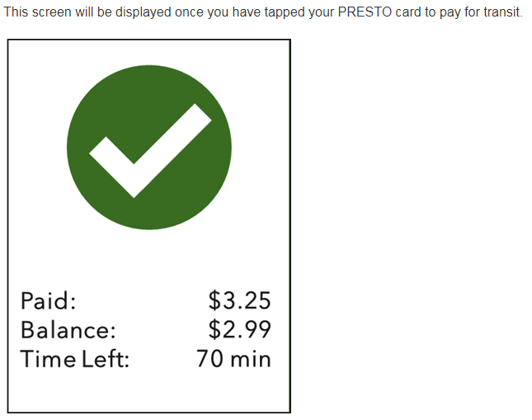This screenshot has width=532, height=420.
Task: Click the 'Time Left:' label
Action: pyautogui.click(x=75, y=360)
